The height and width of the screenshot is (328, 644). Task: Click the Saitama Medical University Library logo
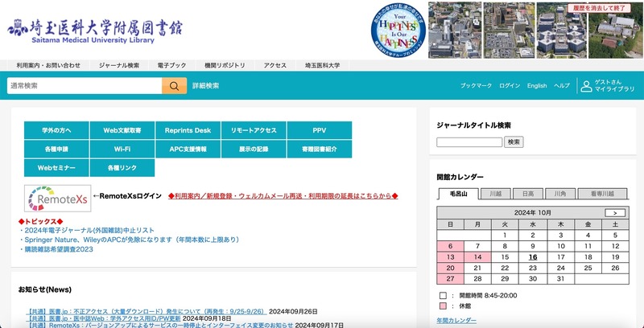click(x=95, y=29)
